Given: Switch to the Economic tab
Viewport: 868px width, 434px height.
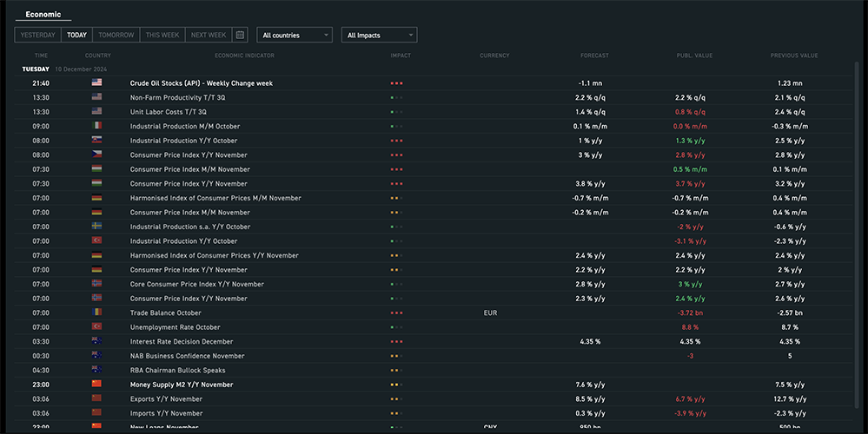Looking at the screenshot, I should tap(43, 15).
